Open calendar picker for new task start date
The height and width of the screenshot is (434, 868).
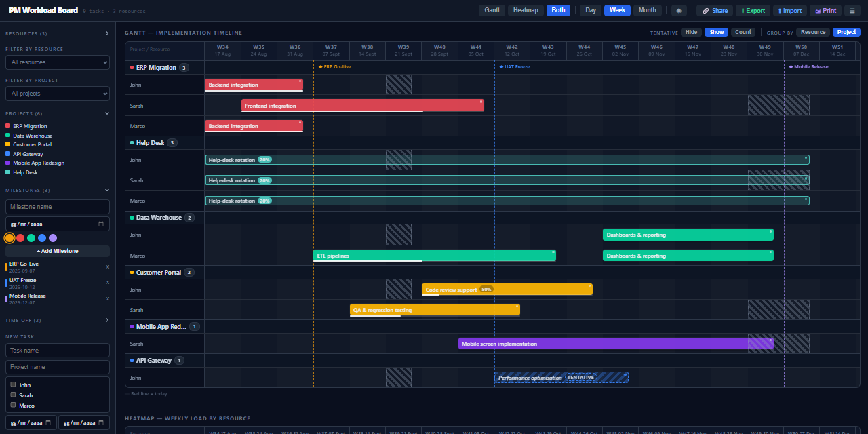(x=48, y=423)
